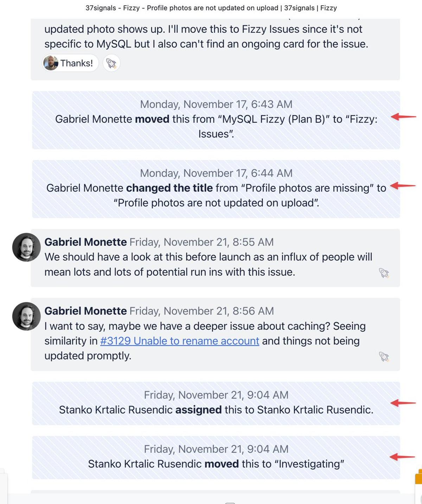Viewport: 422px width, 504px height.
Task: Click the "changed the title" event card
Action: pos(216,188)
